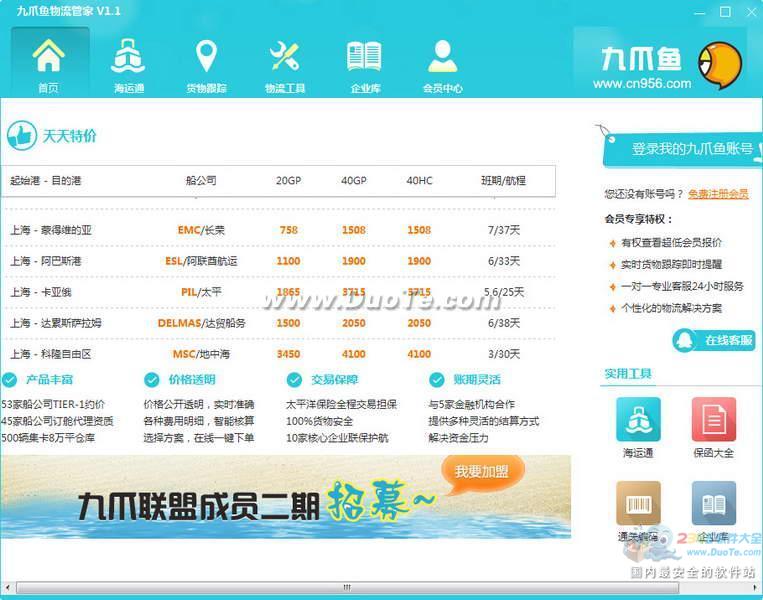763x600 pixels.
Task: Maximize the 九爪鱼物流管家 window
Action: coord(725,12)
